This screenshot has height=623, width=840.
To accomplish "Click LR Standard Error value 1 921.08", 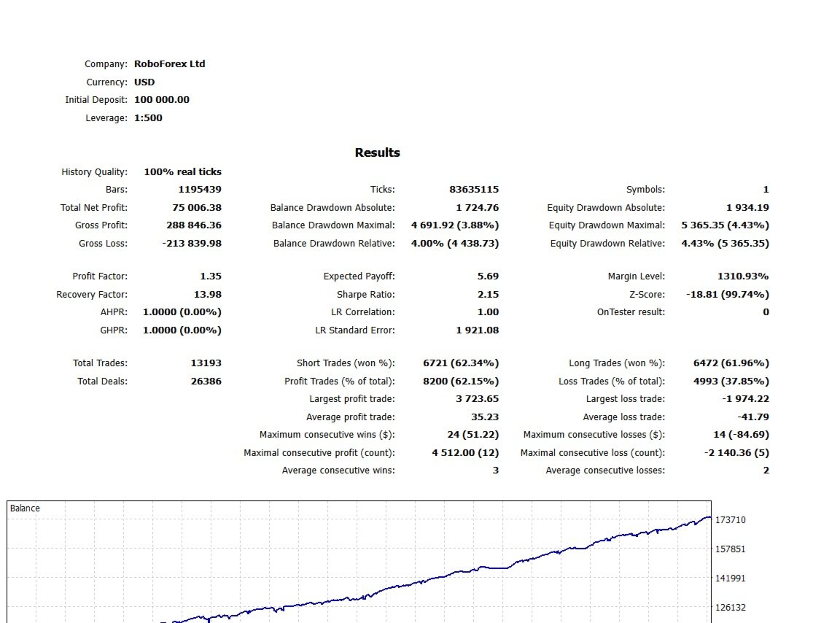I will 478,330.
